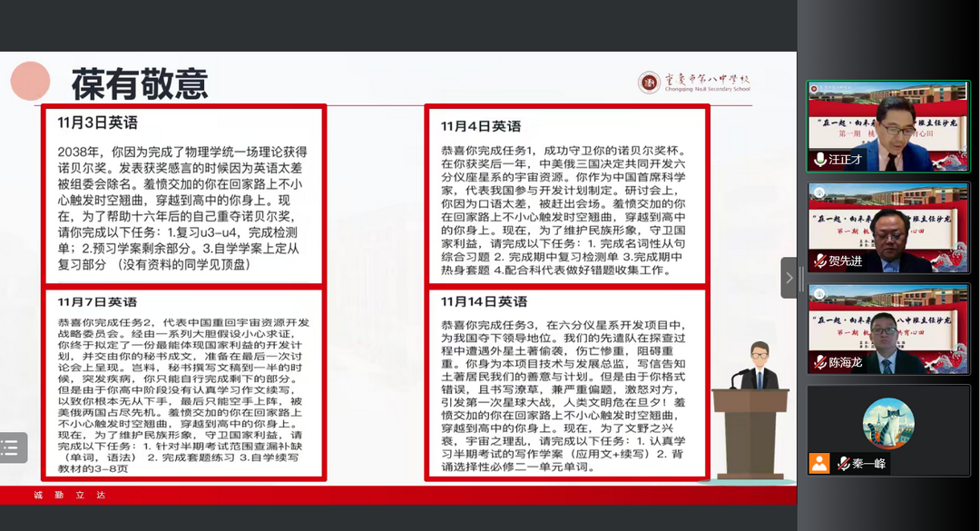
Task: Open the list menu icon at left edge
Action: point(10,447)
